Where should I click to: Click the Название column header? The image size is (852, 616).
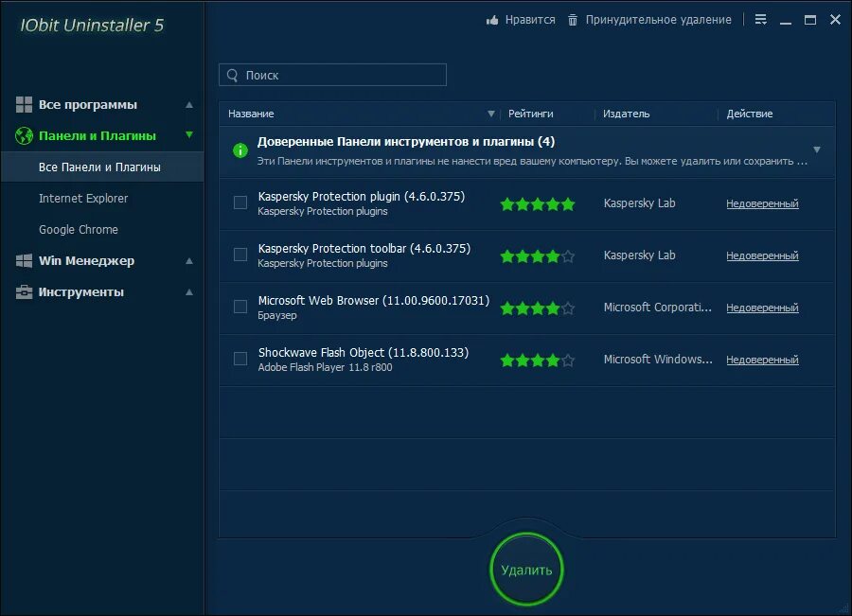coord(251,114)
